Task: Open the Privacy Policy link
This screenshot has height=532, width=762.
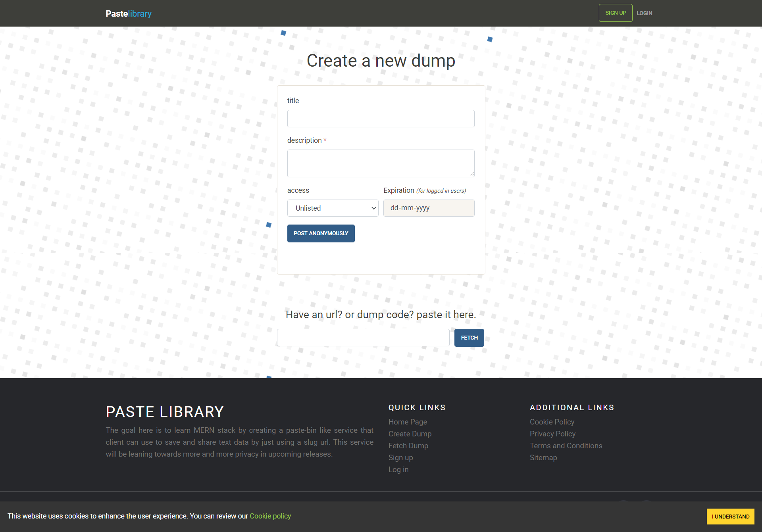Action: coord(552,434)
